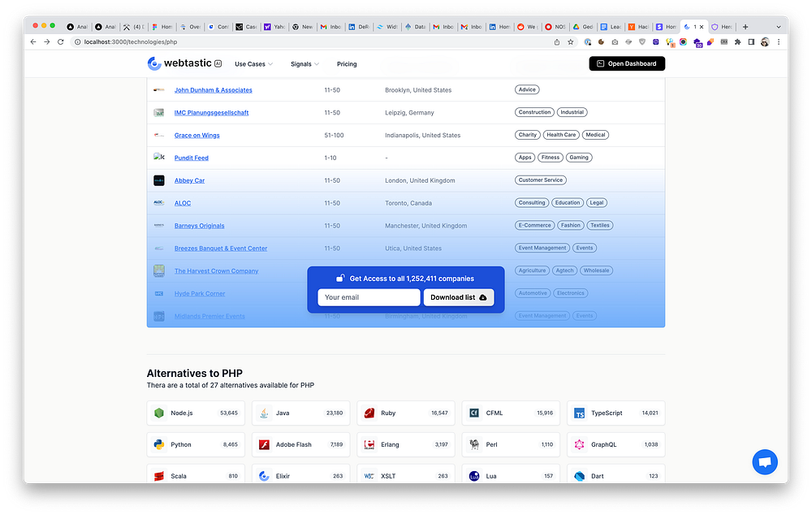
Task: Open the IMC Planungsgesellschaft link
Action: click(211, 113)
